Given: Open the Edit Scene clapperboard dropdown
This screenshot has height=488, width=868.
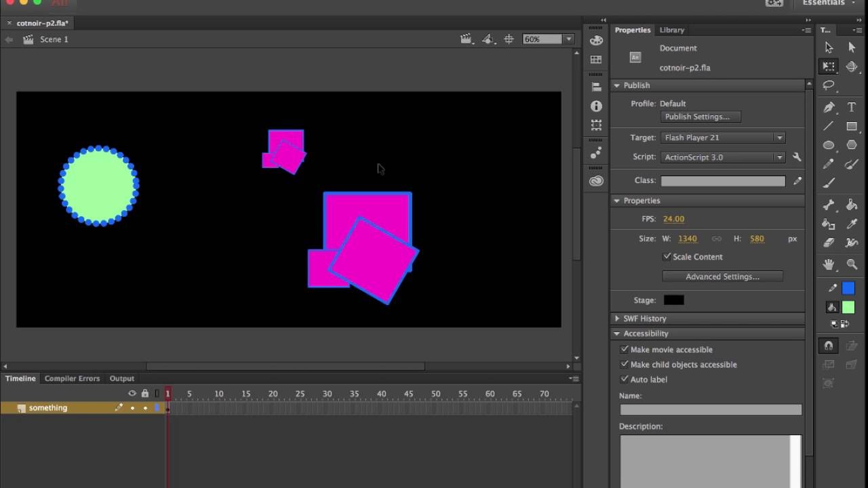Looking at the screenshot, I should click(x=467, y=39).
